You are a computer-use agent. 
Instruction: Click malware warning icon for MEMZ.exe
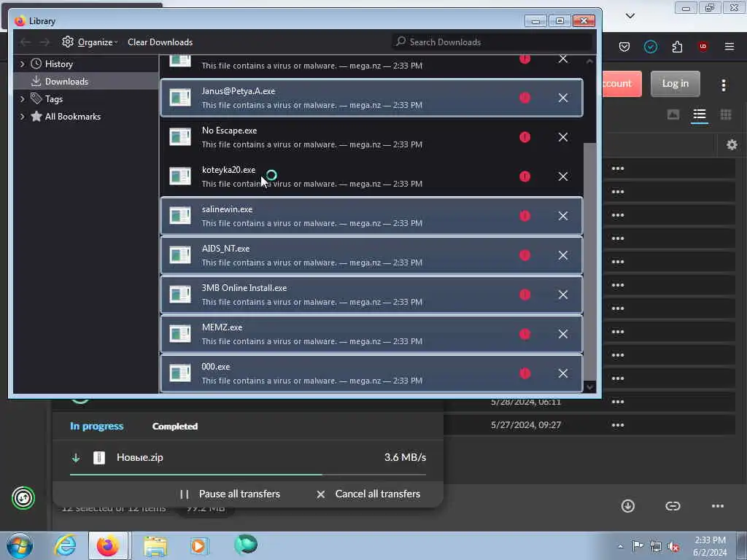(525, 334)
